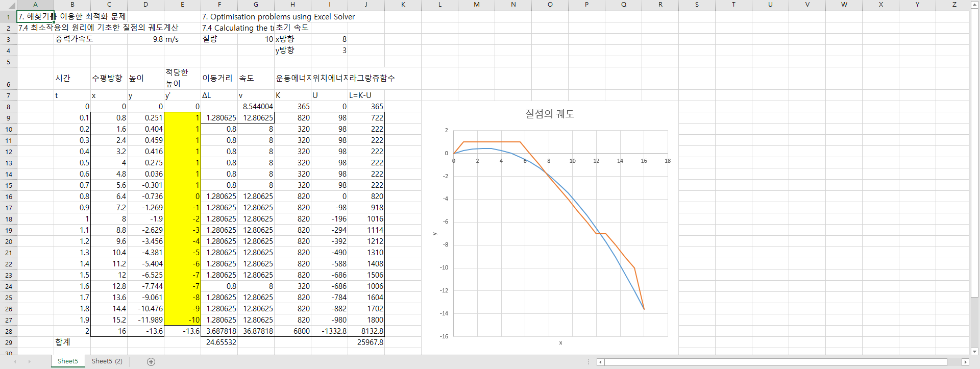Click the cell labeled y방향
The width and height of the screenshot is (980, 369).
pyautogui.click(x=292, y=51)
